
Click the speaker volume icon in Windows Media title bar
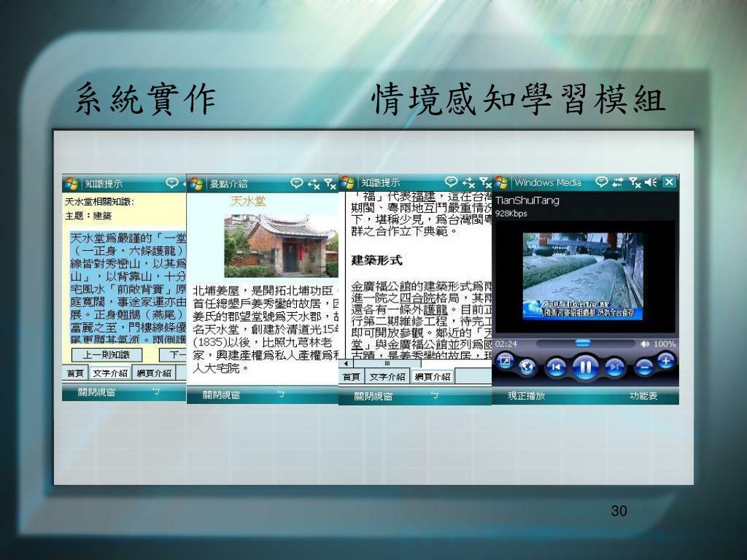(650, 182)
